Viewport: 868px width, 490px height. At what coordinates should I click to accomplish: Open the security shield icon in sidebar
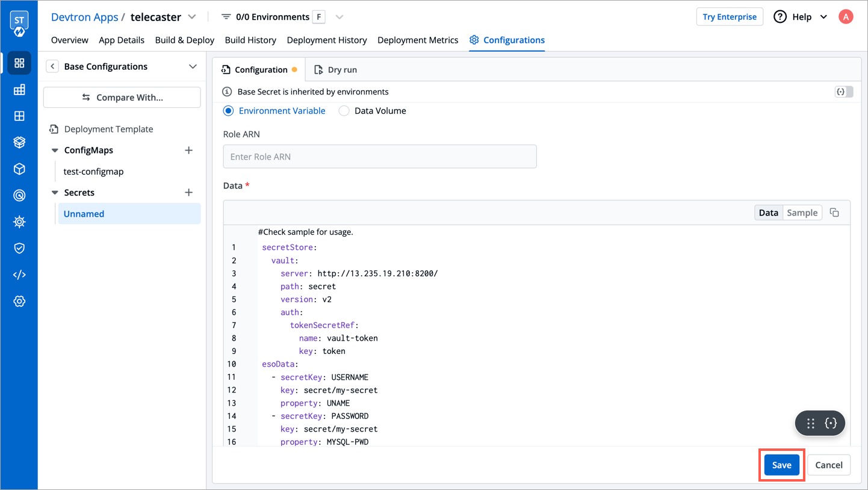(x=19, y=248)
